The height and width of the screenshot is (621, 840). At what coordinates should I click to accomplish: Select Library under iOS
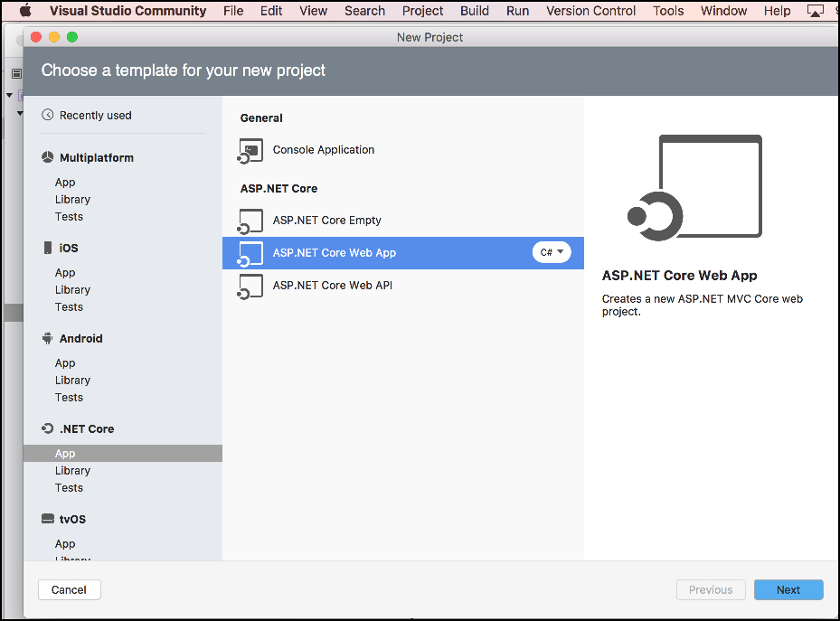coord(72,290)
